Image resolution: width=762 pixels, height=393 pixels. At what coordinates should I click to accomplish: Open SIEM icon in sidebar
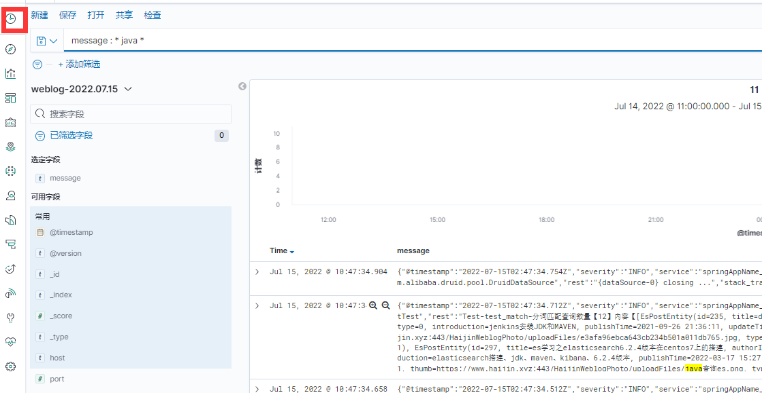click(11, 293)
